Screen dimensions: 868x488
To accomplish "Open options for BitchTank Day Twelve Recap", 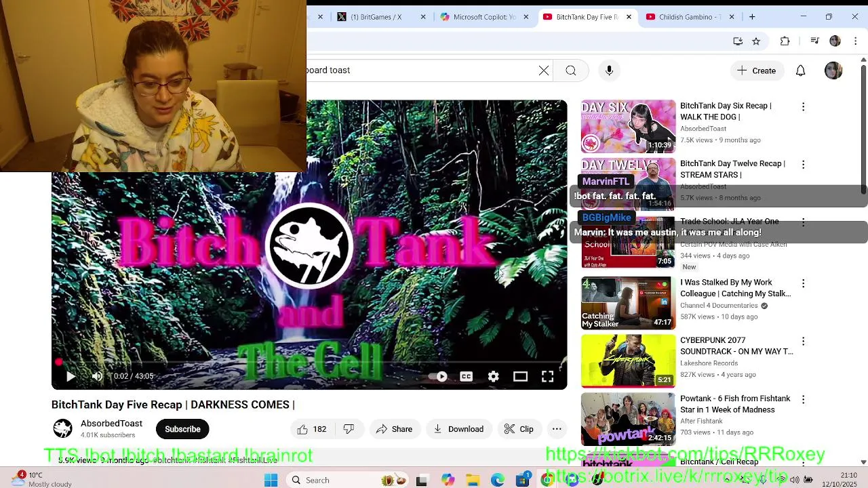I will [803, 165].
